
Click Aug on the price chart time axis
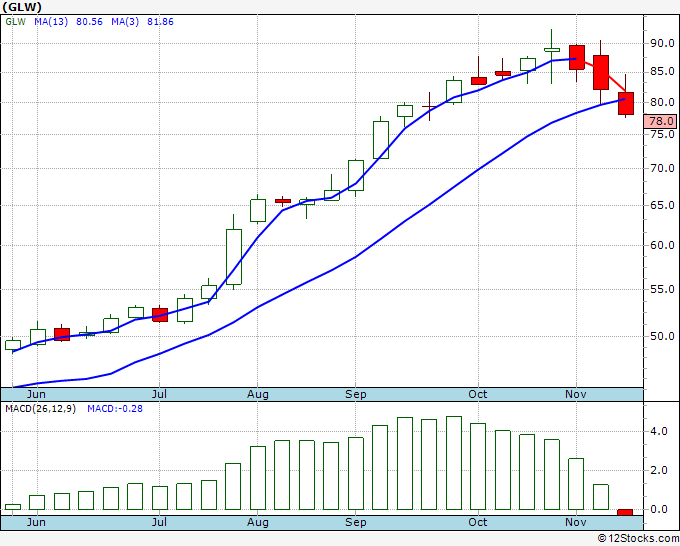(258, 394)
